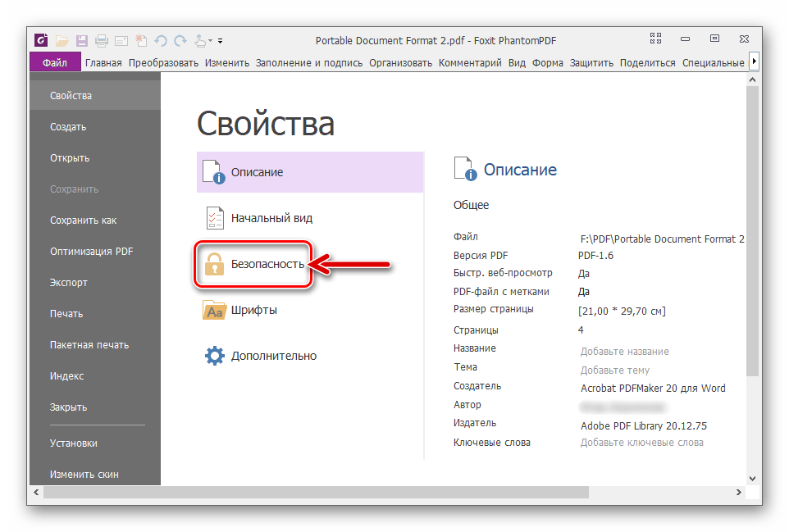
Task: Open the Шрифты properties section
Action: coord(253,310)
